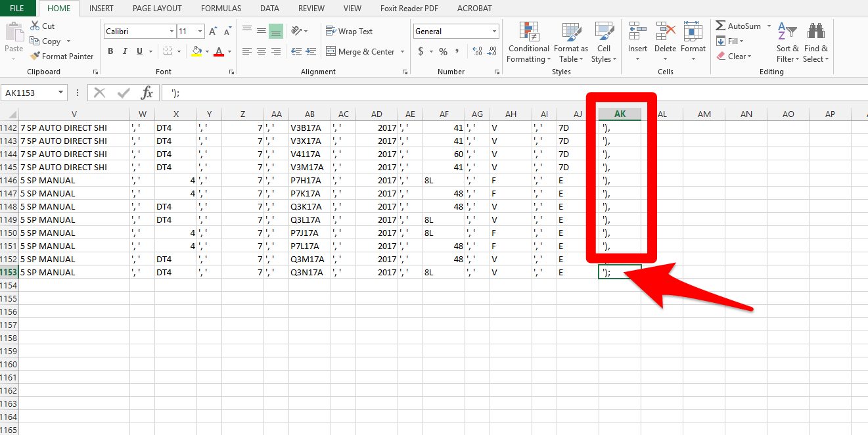Switch to the FORMULAS ribbon tab
Screen dimensions: 868x435
point(221,8)
